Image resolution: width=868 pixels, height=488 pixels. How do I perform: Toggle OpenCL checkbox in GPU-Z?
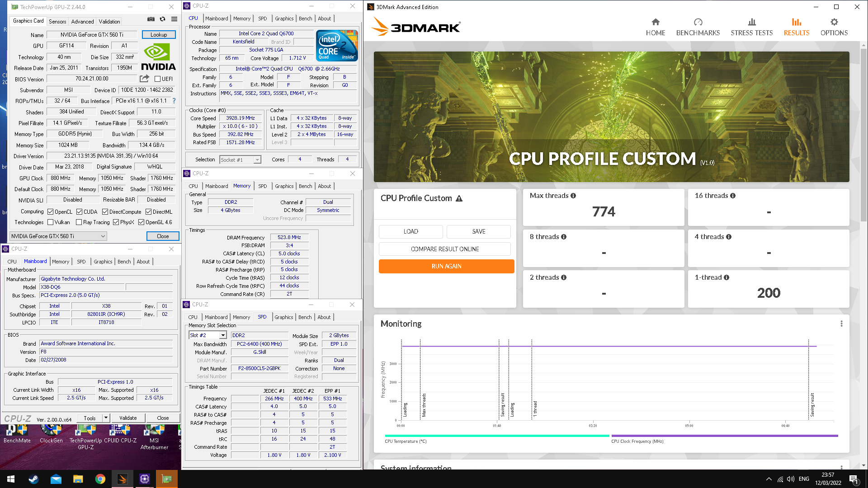click(x=51, y=212)
